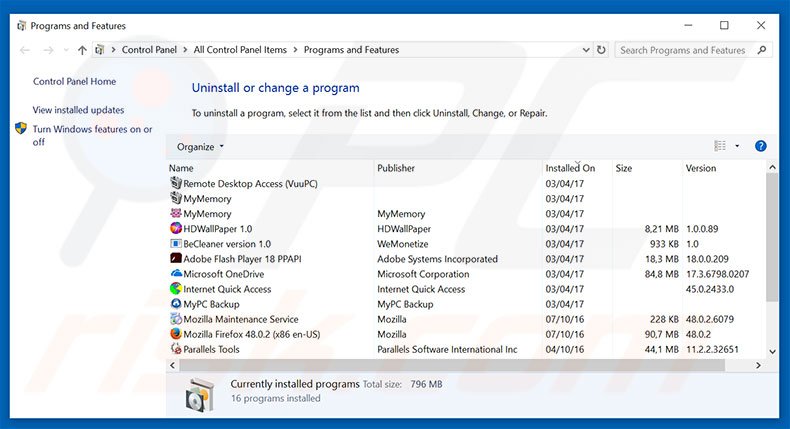
Task: Click the vertical scrollbar thumb of the list
Action: click(772, 237)
